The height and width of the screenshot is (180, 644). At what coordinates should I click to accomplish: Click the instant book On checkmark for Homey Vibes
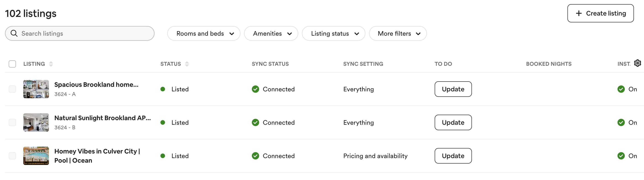point(621,156)
